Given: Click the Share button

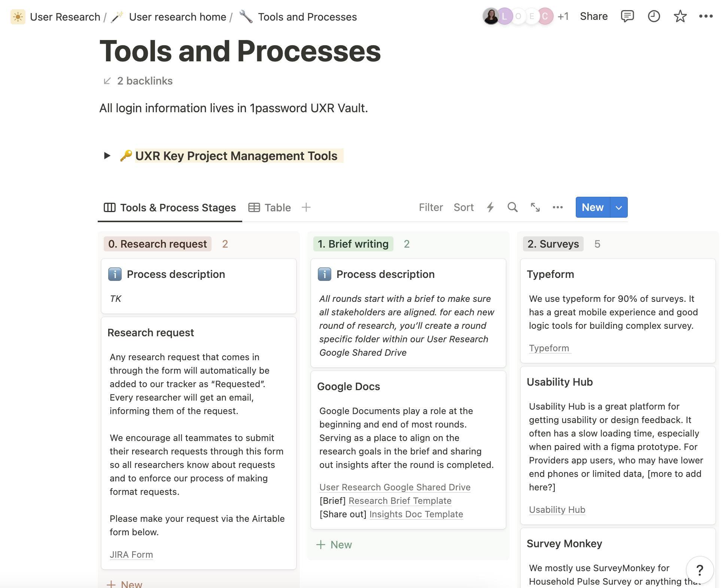Looking at the screenshot, I should coord(593,16).
